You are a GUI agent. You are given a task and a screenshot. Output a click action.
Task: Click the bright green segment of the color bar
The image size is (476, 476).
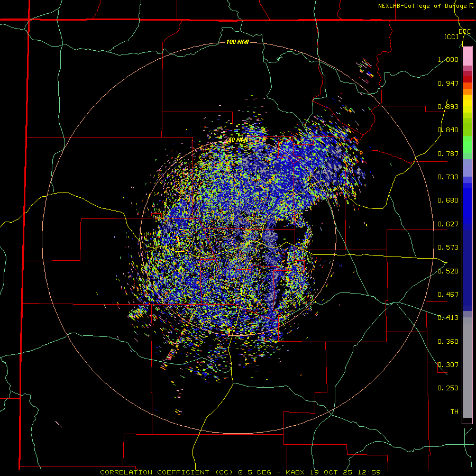point(467,144)
